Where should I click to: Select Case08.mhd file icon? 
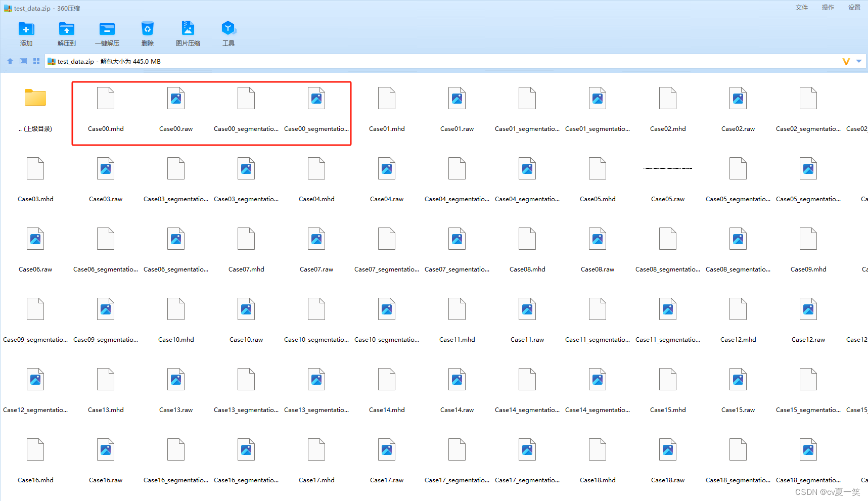(x=527, y=239)
